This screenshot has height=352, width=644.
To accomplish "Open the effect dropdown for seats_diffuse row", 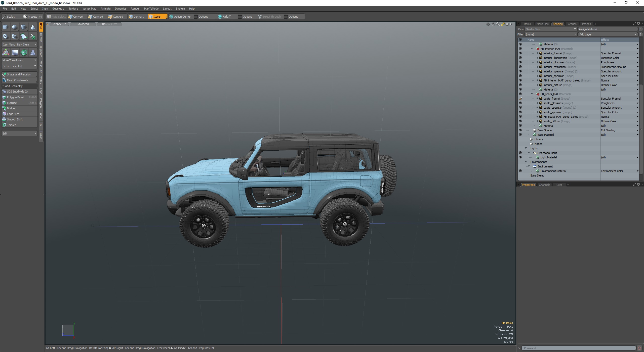I will tap(637, 121).
